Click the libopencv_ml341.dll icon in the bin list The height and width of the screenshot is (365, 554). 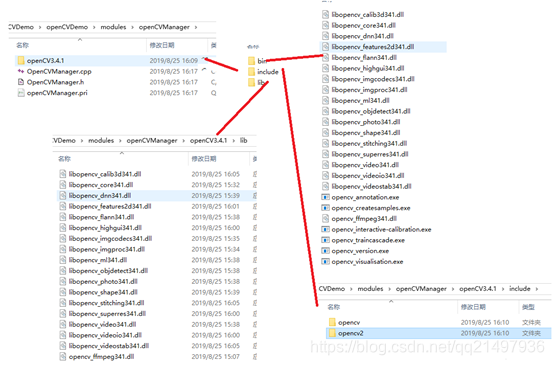[325, 100]
